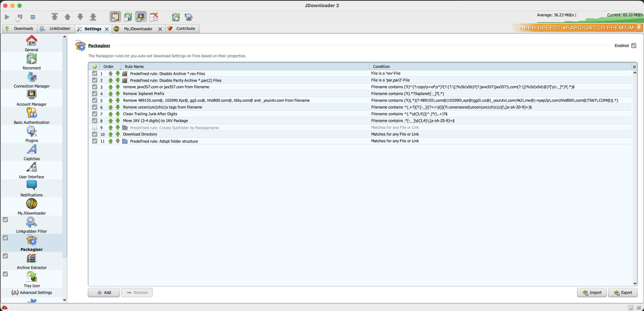Screen dimensions: 644x311
Task: Click the toolbar move-up arrow
Action: pos(67,17)
